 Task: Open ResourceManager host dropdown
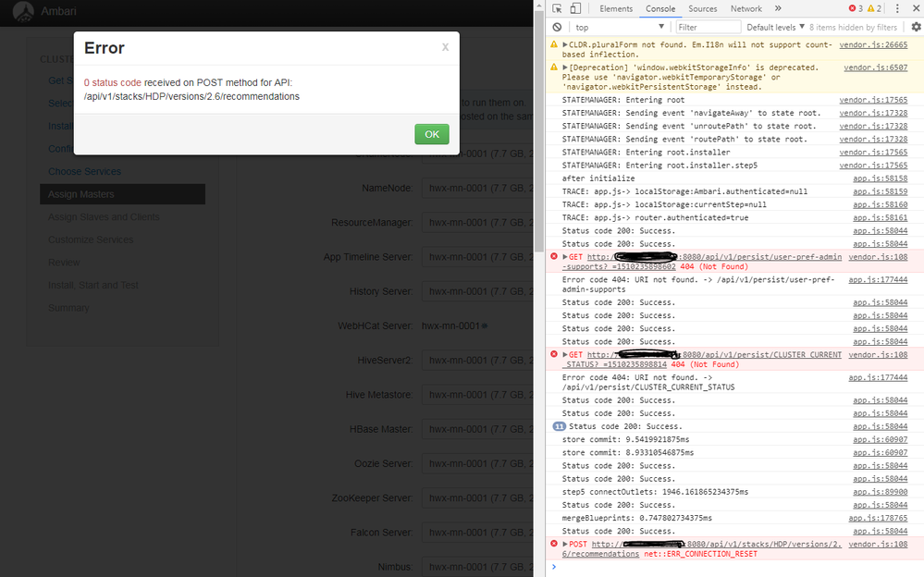[x=477, y=223]
